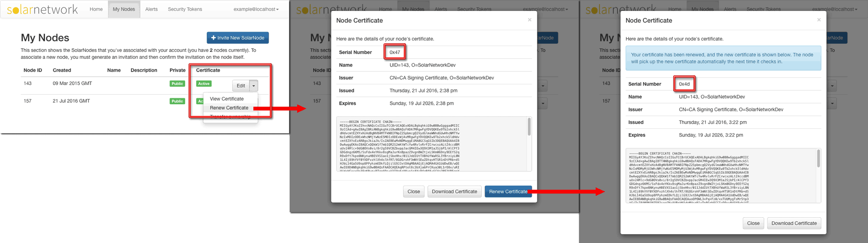Click the '09 Mar 2015 GMT' created date
Image resolution: width=868 pixels, height=243 pixels.
(72, 83)
